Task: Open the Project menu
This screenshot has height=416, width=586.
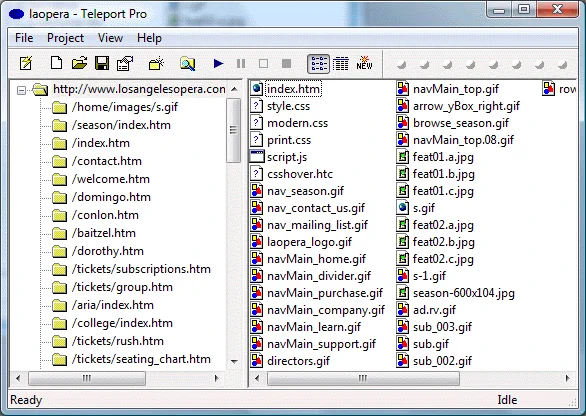Action: (65, 38)
